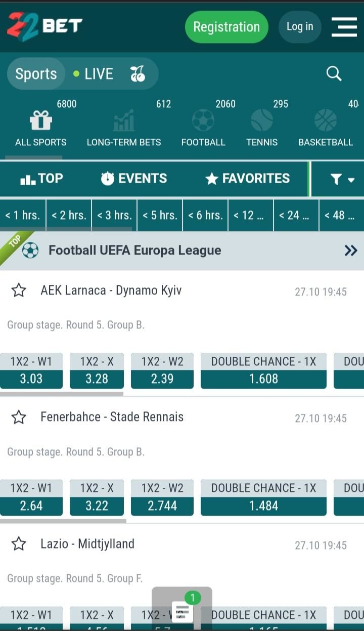Click the Registration button
Image resolution: width=364 pixels, height=631 pixels.
tap(226, 27)
